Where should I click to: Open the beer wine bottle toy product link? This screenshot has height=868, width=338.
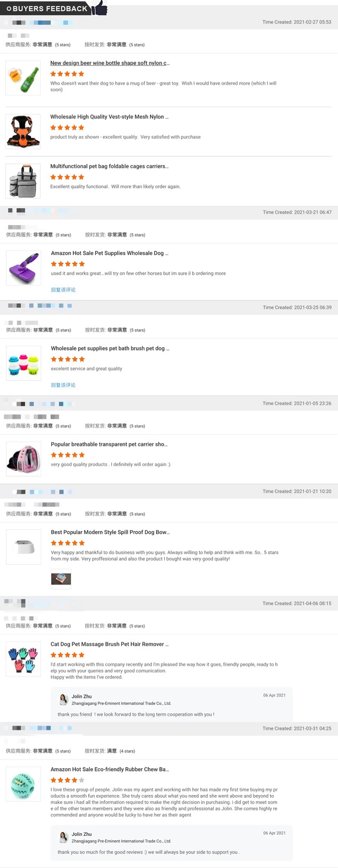coord(110,63)
